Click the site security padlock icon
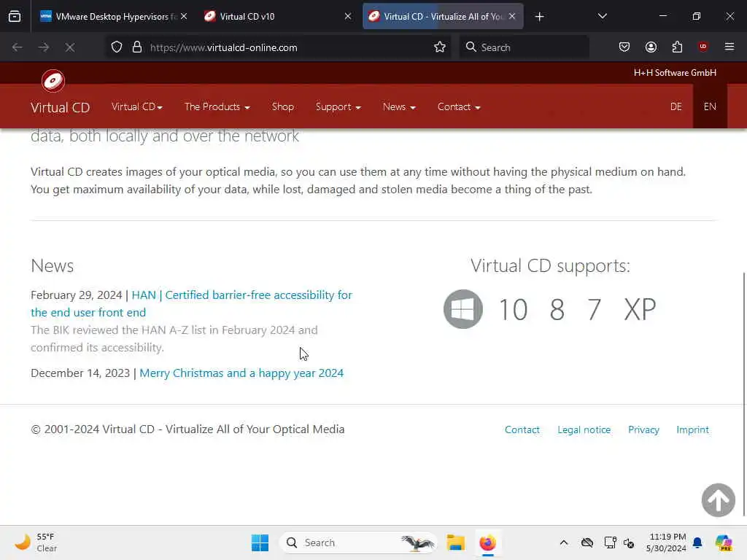 tap(137, 47)
